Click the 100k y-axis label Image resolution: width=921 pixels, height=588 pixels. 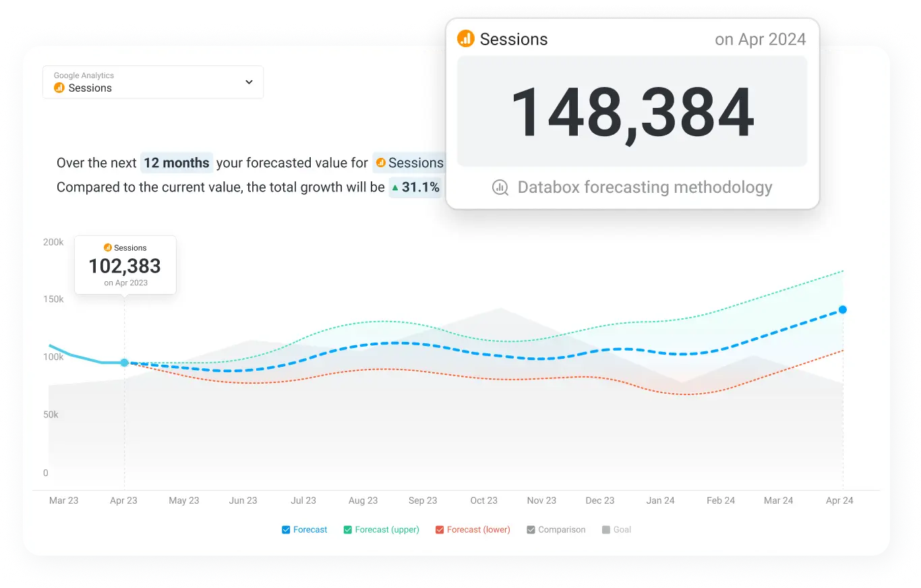(53, 357)
